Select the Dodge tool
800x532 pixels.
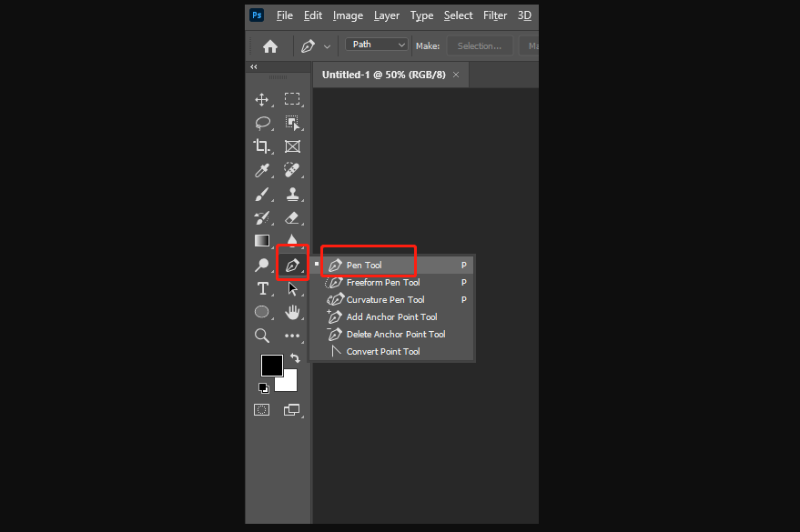tap(262, 265)
